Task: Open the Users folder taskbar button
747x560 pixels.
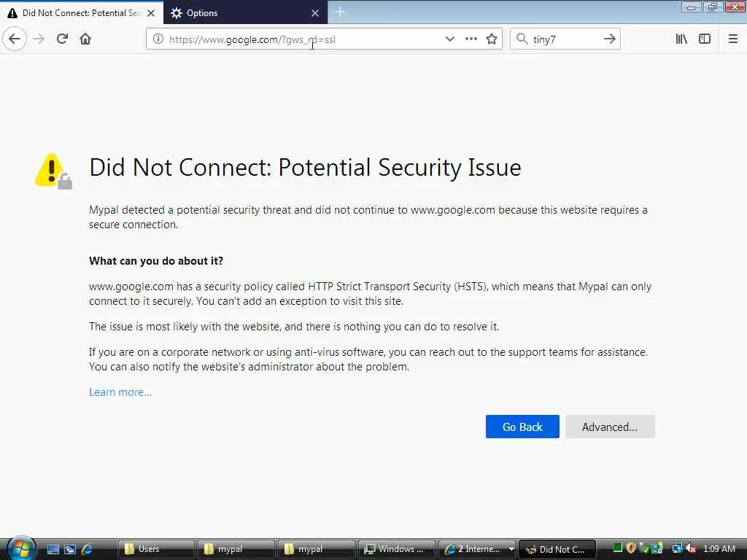Action: pyautogui.click(x=156, y=549)
